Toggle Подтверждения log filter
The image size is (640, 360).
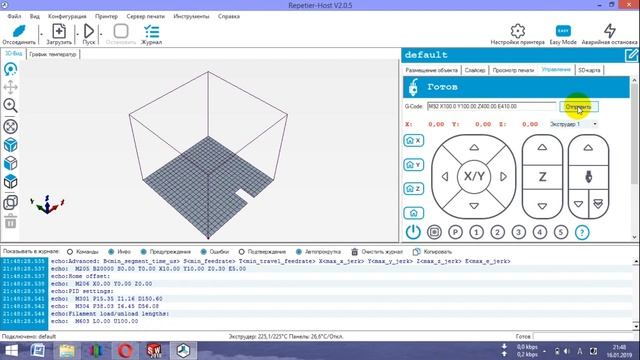(x=262, y=252)
